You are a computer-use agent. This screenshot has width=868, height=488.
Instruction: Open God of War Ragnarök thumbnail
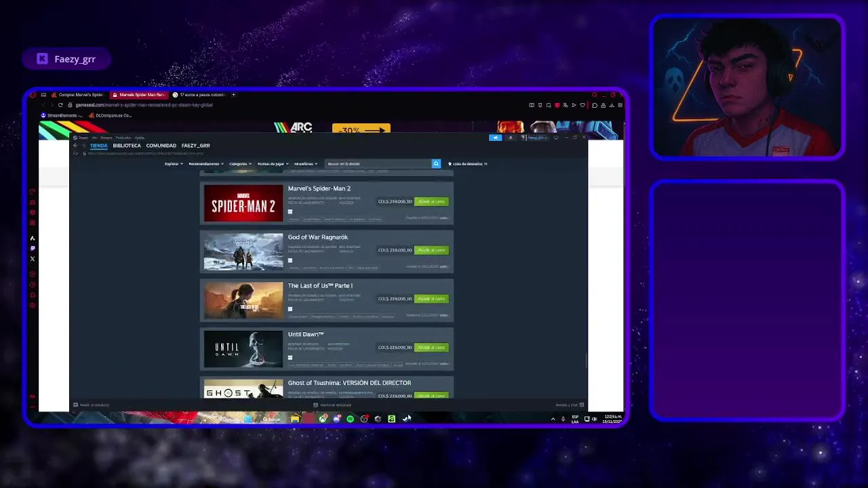click(243, 251)
